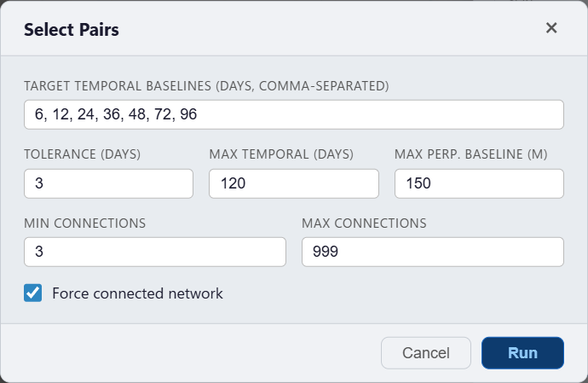Image resolution: width=588 pixels, height=383 pixels.
Task: Click the Select Pairs dialog title
Action: coord(72,30)
